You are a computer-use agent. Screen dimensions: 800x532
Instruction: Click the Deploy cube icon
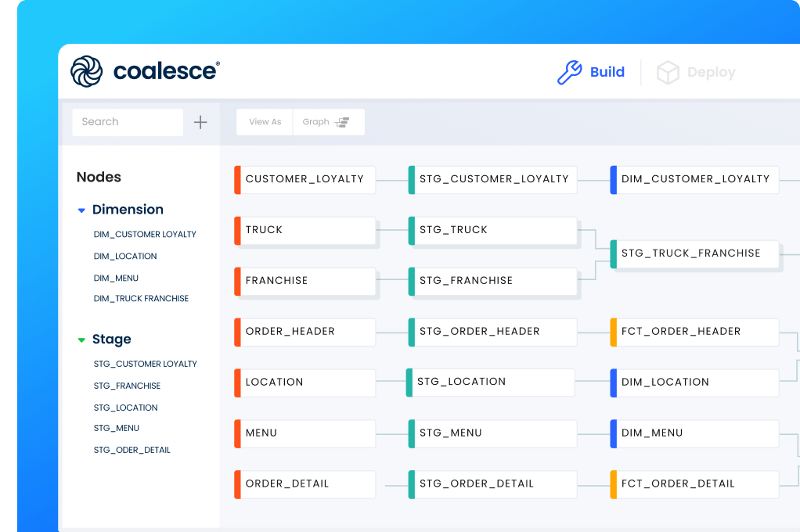668,73
